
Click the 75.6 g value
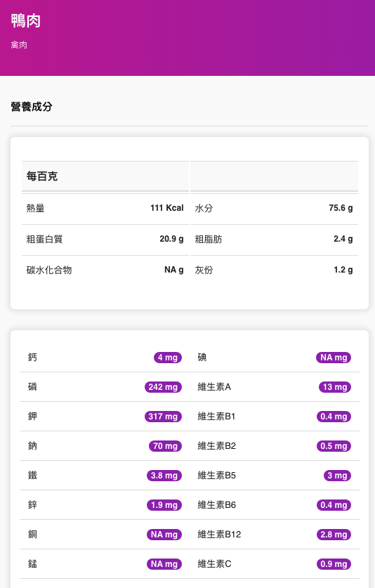pyautogui.click(x=341, y=208)
